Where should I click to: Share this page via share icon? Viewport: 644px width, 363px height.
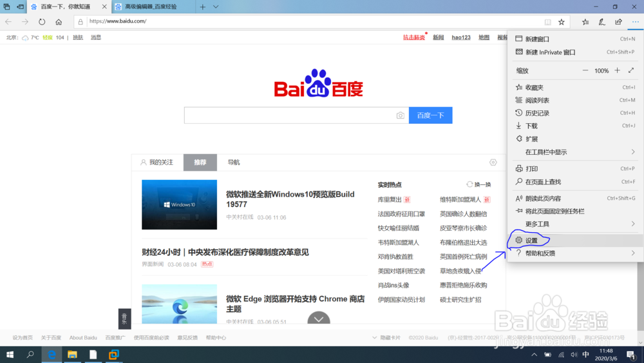pos(618,22)
